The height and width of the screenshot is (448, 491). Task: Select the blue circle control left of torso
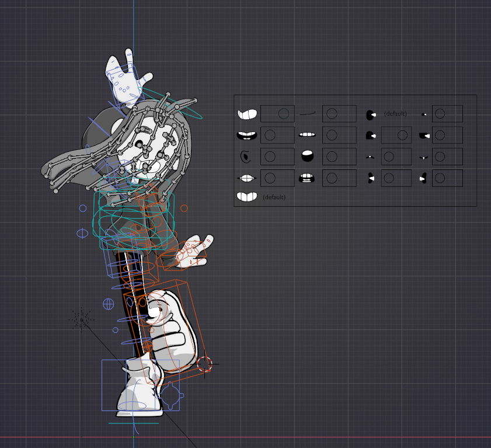coord(83,209)
